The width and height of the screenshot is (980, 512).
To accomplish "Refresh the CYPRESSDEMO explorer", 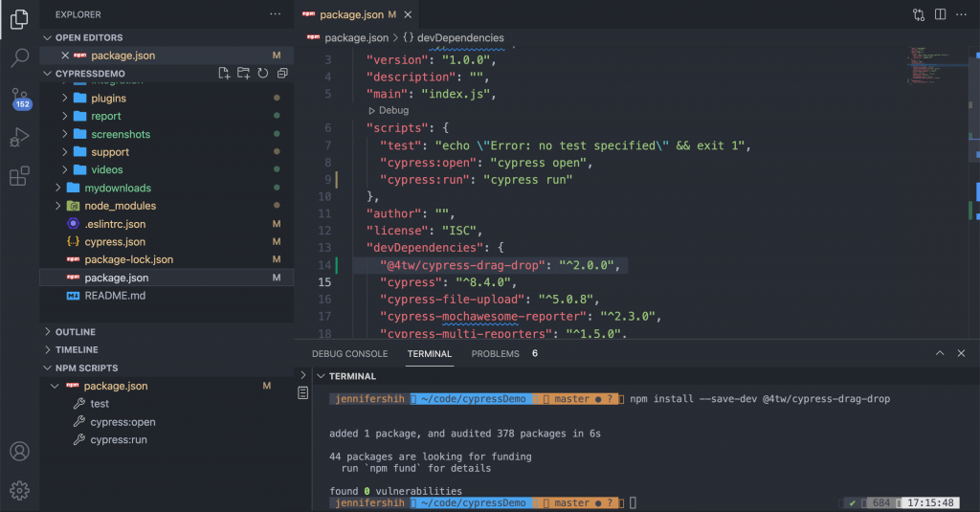I will pos(262,73).
